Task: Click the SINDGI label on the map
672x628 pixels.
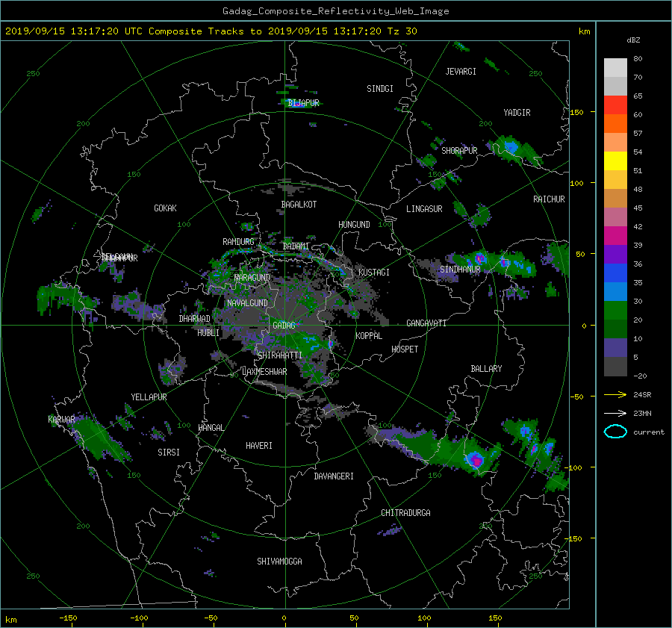Action: coord(380,89)
